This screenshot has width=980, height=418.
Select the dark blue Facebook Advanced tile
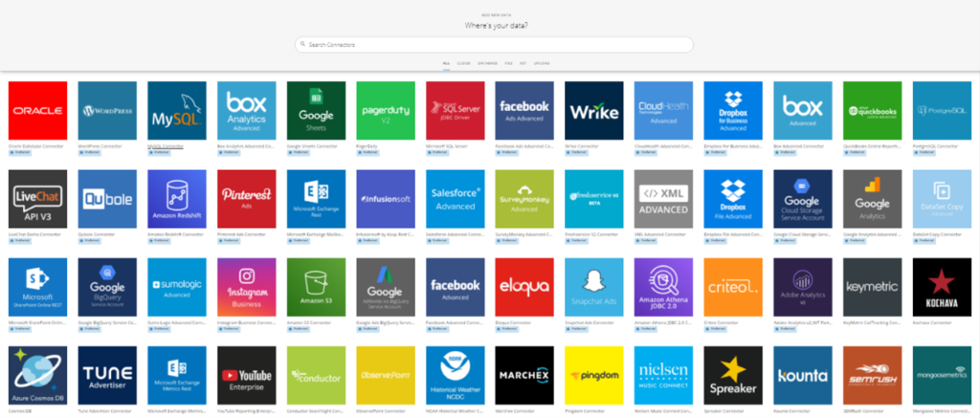(x=455, y=287)
